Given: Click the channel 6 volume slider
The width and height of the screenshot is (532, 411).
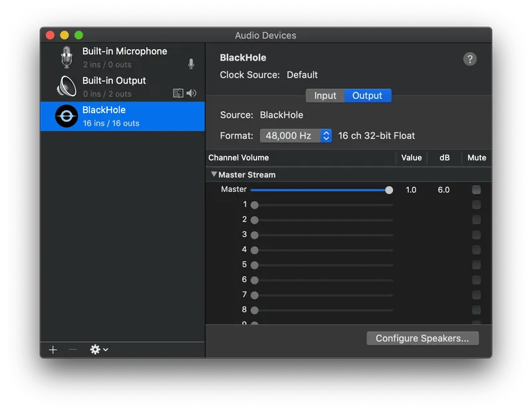Looking at the screenshot, I should pos(322,281).
